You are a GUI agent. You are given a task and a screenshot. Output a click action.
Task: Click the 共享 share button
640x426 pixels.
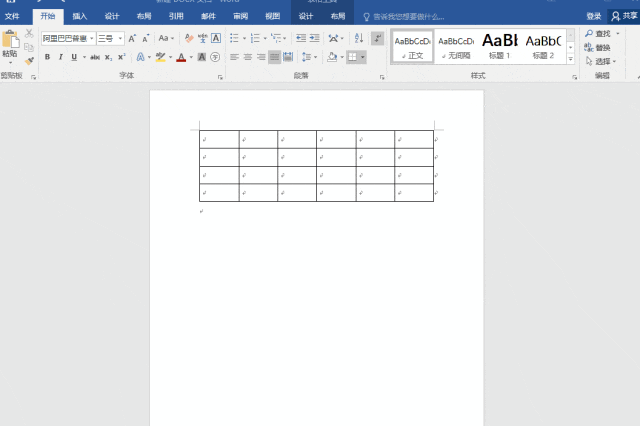pyautogui.click(x=623, y=17)
